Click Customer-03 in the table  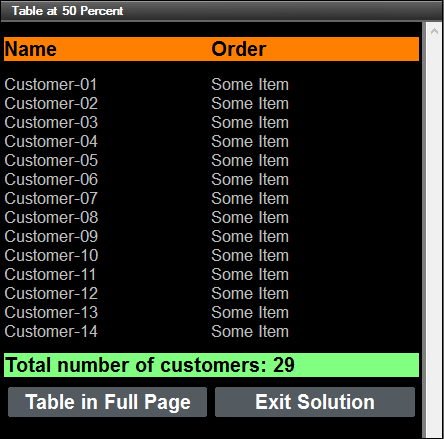[51, 122]
